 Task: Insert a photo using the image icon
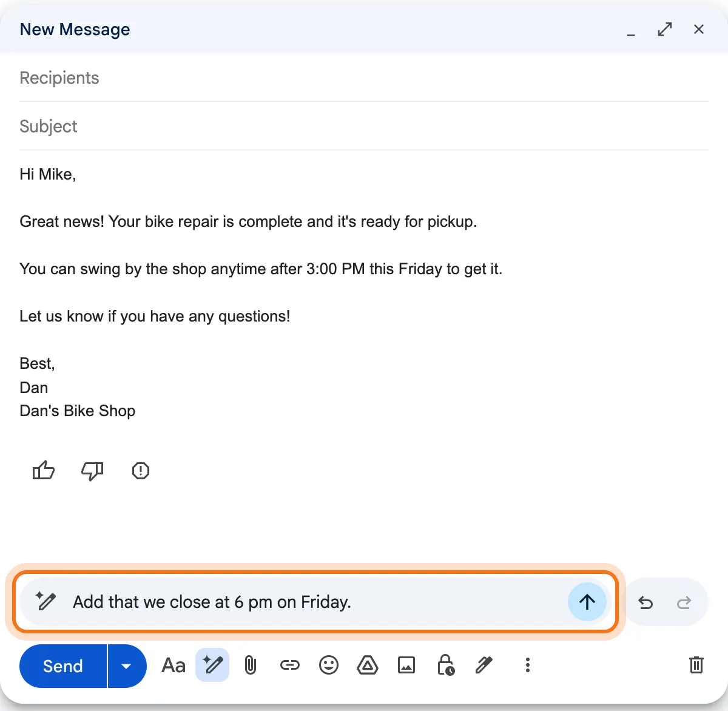click(x=406, y=666)
